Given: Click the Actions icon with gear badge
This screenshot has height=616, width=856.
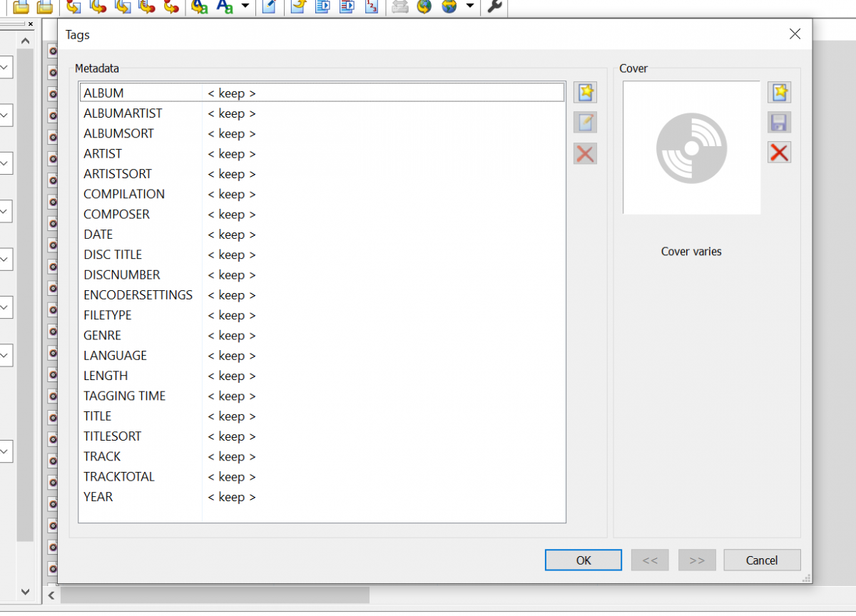Looking at the screenshot, I should pos(200,7).
